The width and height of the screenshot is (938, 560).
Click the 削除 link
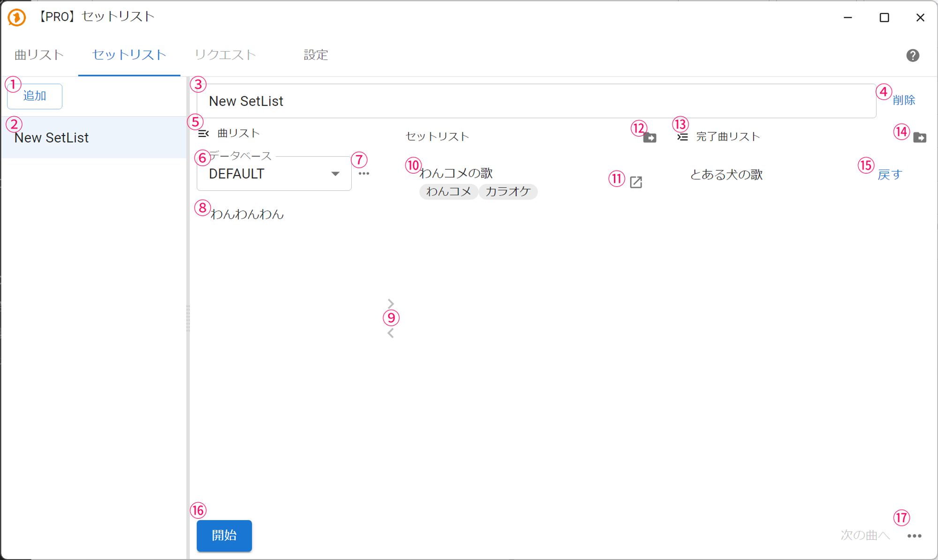[903, 100]
